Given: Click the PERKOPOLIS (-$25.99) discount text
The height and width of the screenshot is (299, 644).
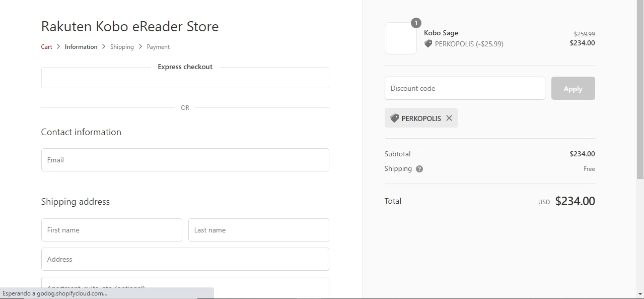Looking at the screenshot, I should click(469, 44).
